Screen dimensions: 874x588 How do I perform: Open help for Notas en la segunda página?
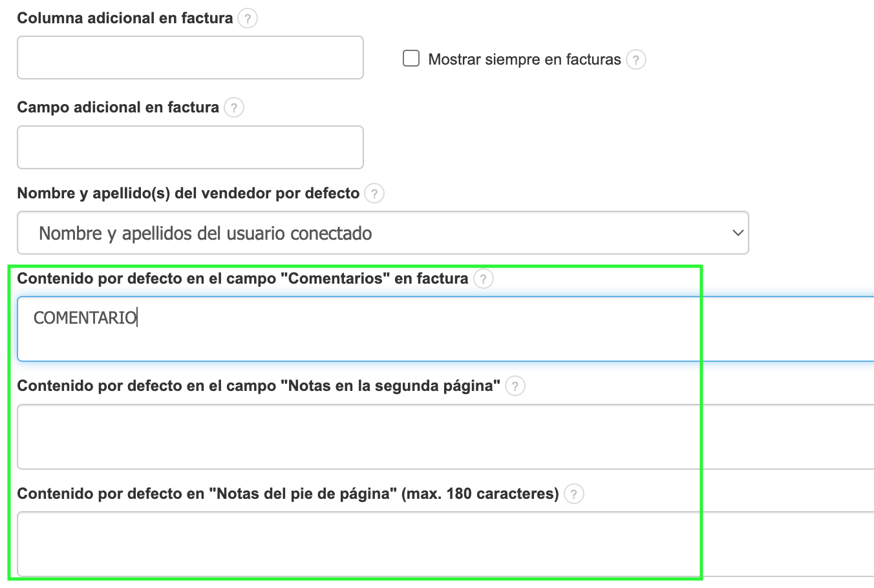coord(515,386)
